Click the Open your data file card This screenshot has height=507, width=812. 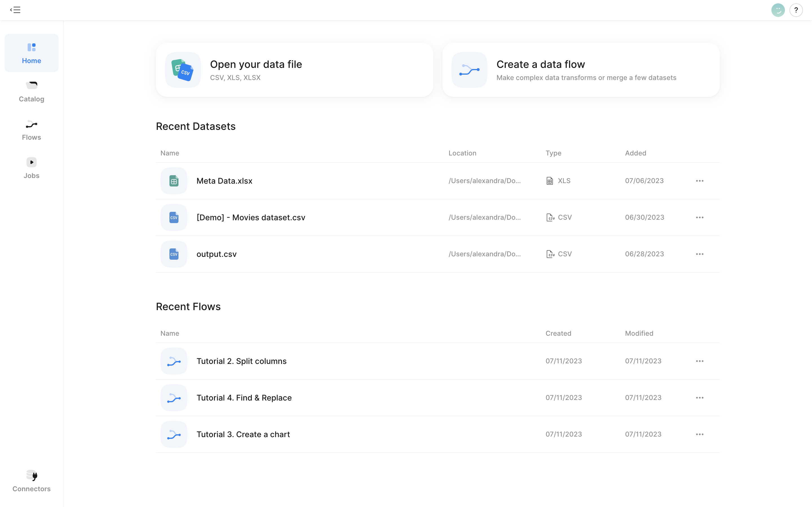[x=294, y=70]
